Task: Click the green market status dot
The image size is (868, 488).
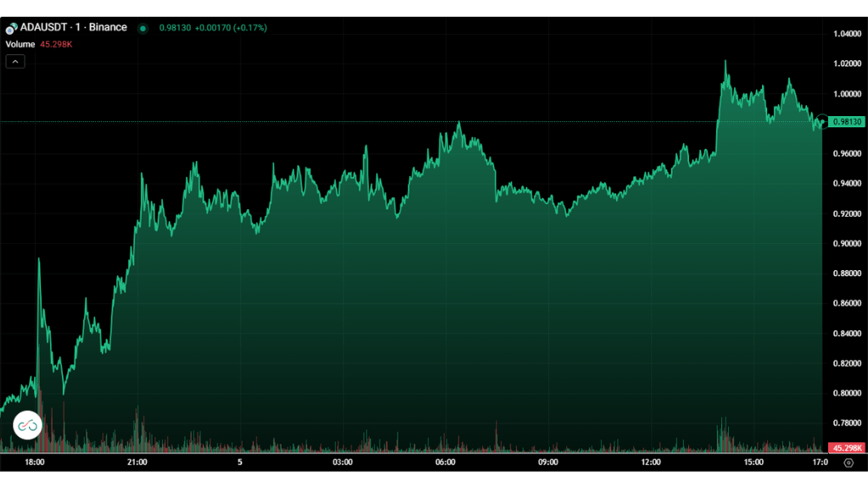Action: (x=142, y=28)
